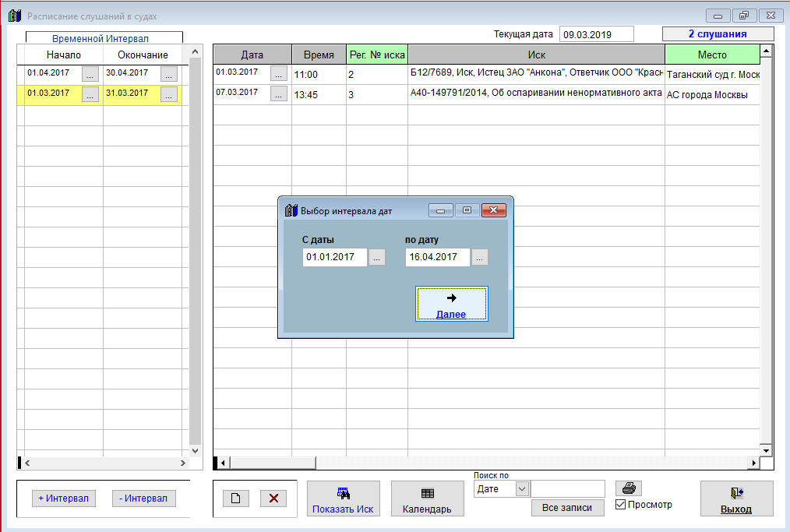Select time cell 13:45

(319, 94)
